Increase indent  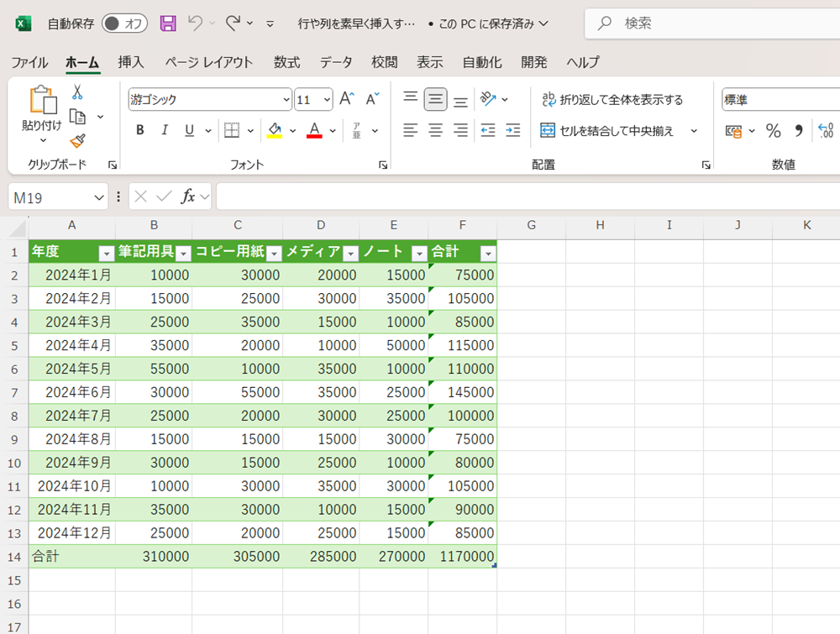513,130
